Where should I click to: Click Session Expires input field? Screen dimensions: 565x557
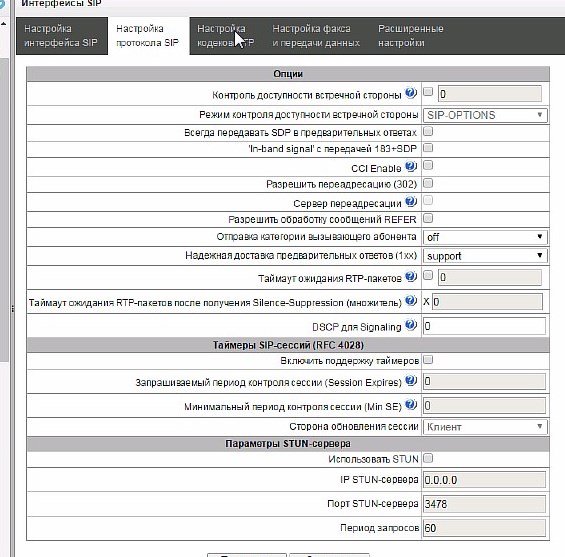coord(484,381)
